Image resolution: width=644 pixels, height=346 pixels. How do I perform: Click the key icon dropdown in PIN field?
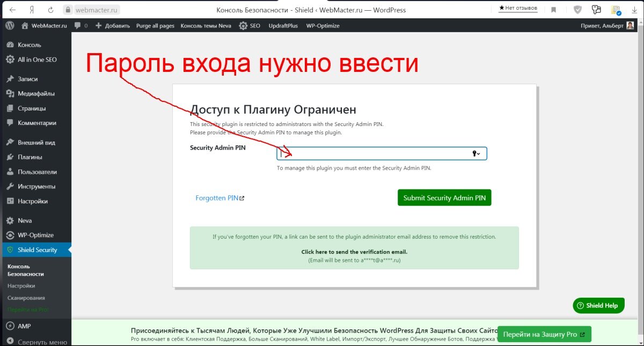475,154
